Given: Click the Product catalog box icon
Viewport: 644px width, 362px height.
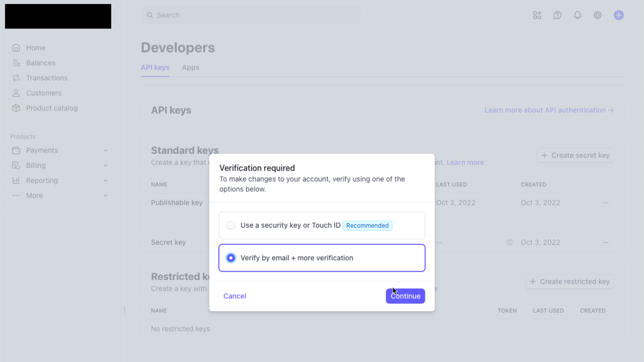Looking at the screenshot, I should click(16, 108).
